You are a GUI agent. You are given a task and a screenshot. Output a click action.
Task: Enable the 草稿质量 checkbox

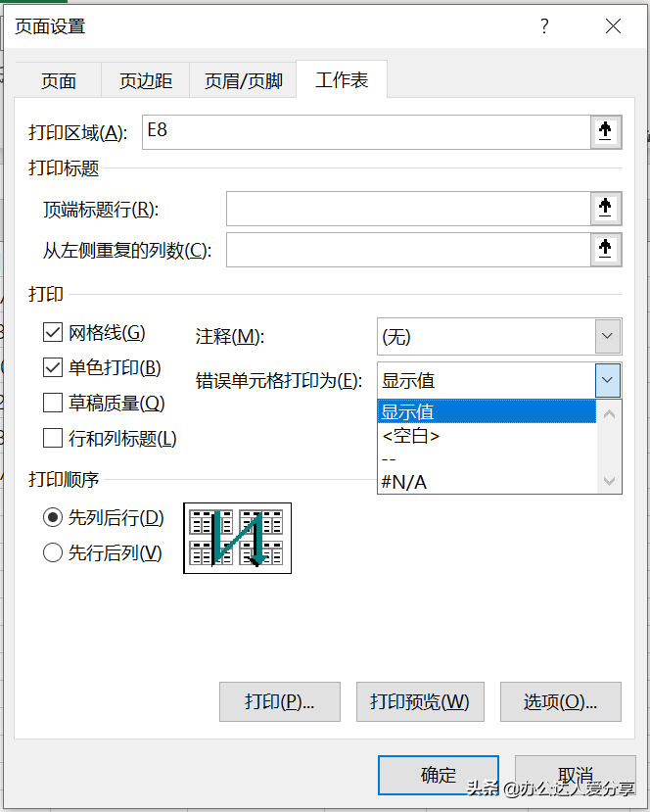pyautogui.click(x=53, y=403)
